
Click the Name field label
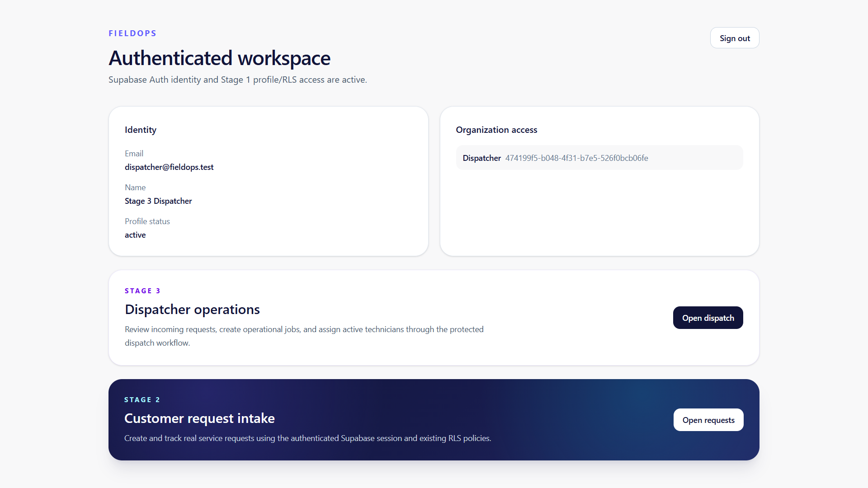[x=135, y=188]
